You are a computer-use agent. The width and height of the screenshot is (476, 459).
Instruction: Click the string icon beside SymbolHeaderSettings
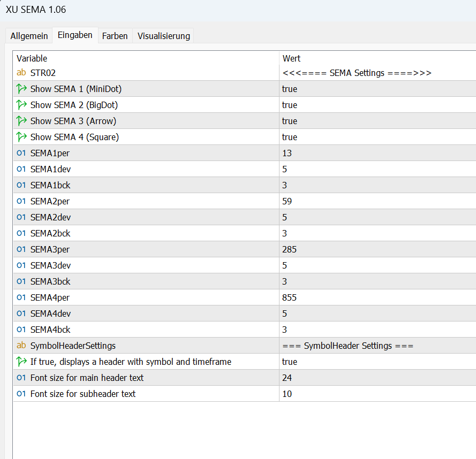tap(21, 346)
